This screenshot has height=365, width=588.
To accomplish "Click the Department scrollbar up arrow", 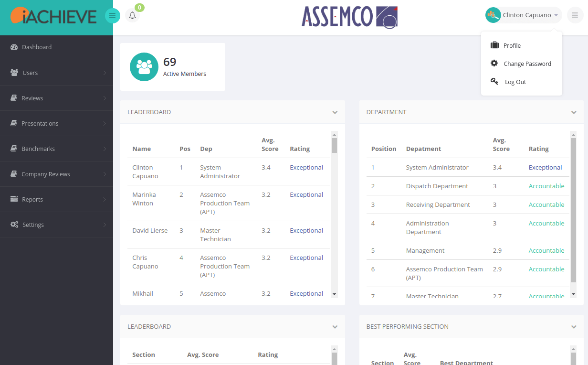I will coord(573,135).
